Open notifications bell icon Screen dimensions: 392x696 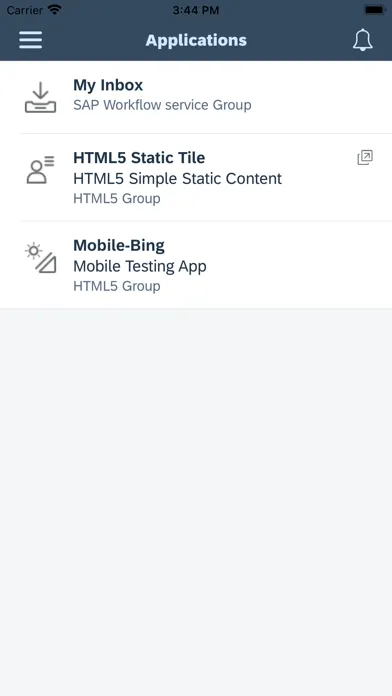[x=363, y=40]
